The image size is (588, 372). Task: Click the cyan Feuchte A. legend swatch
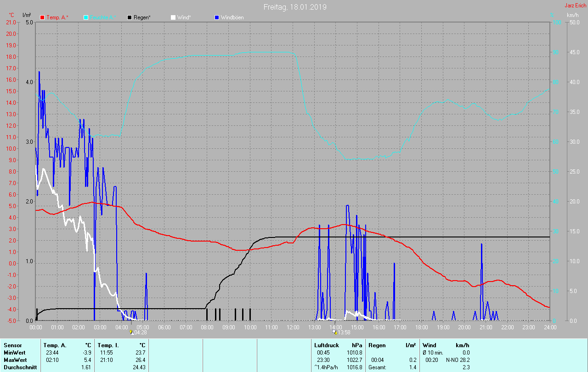[86, 17]
